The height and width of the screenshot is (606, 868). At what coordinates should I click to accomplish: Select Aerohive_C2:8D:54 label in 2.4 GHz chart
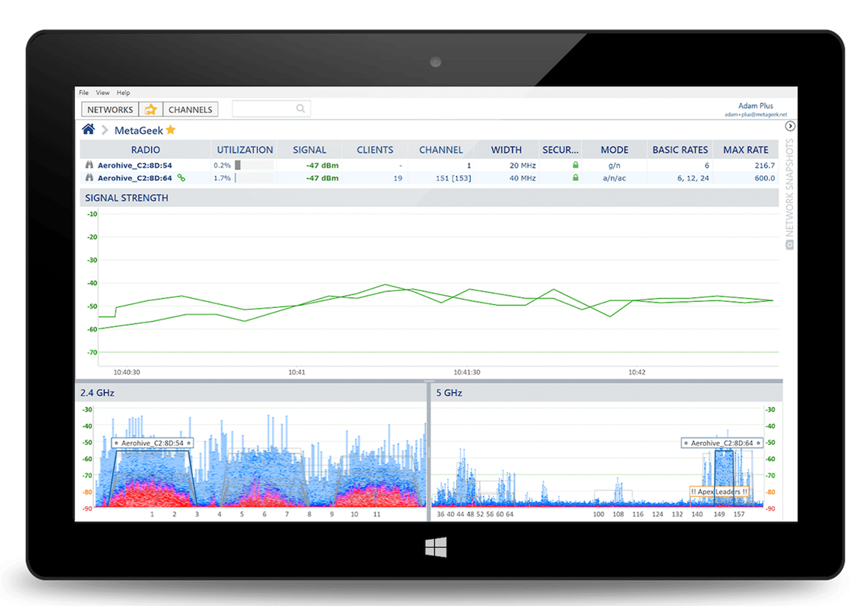153,443
